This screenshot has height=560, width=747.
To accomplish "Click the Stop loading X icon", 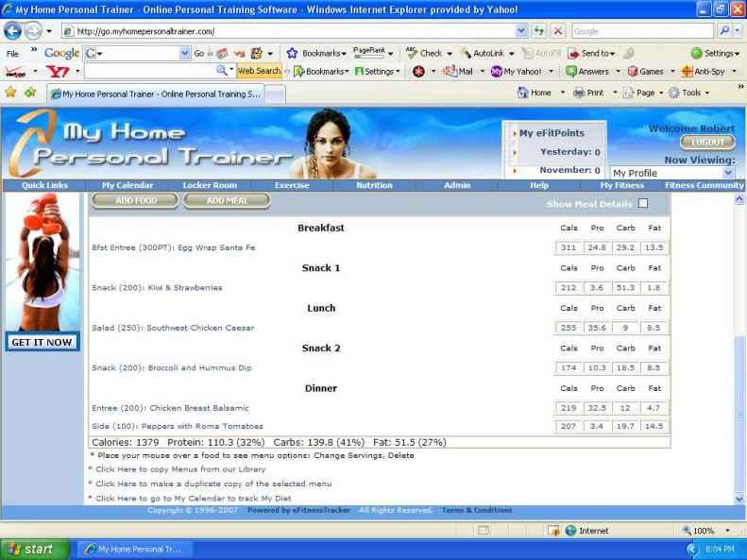I will (x=556, y=31).
